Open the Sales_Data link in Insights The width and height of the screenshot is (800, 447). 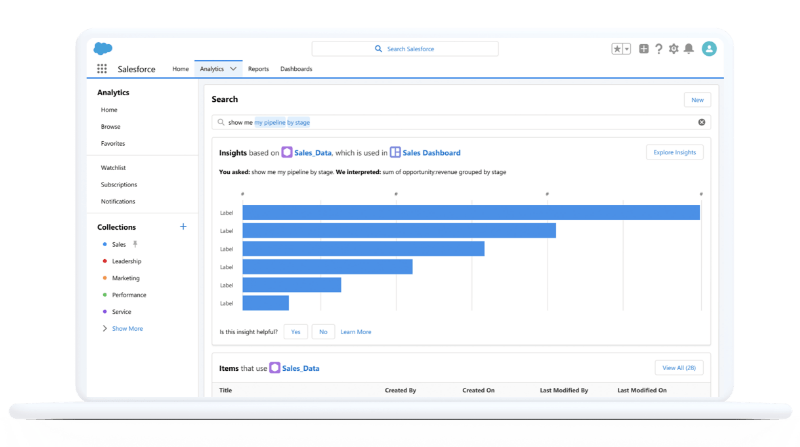coord(313,153)
